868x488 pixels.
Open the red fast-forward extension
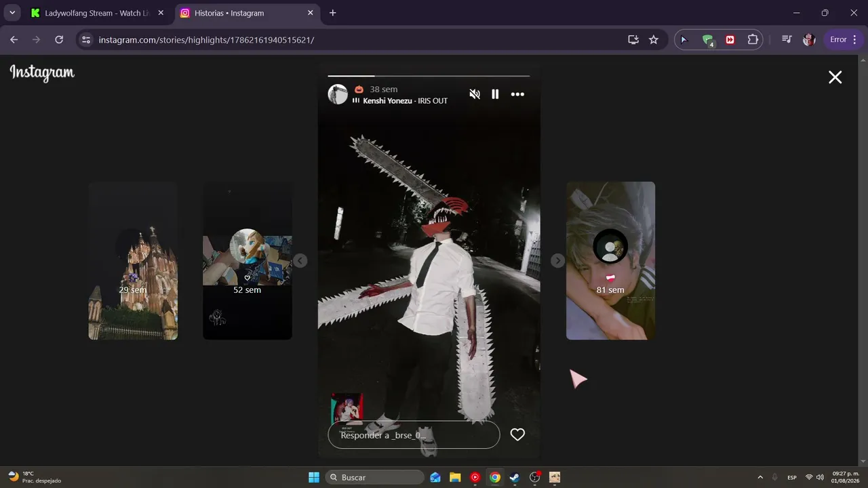(730, 40)
